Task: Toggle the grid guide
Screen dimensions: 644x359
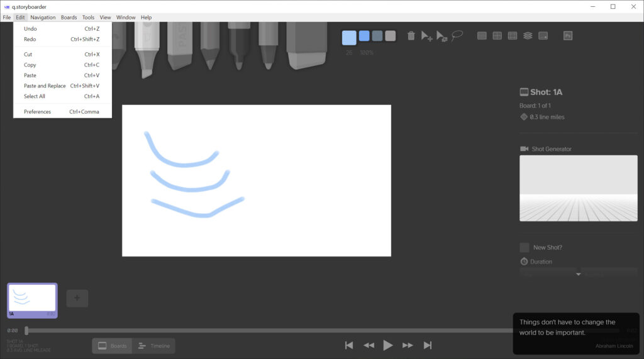Action: [482, 36]
